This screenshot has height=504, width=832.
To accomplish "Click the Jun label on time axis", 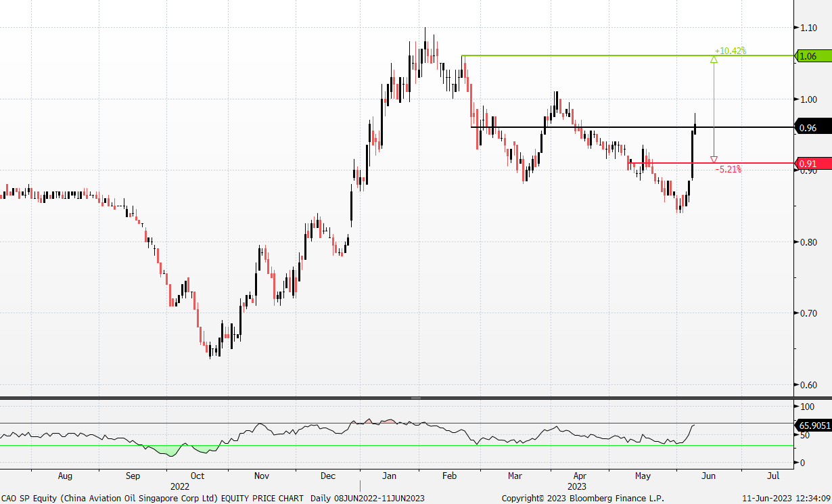I will pos(708,476).
